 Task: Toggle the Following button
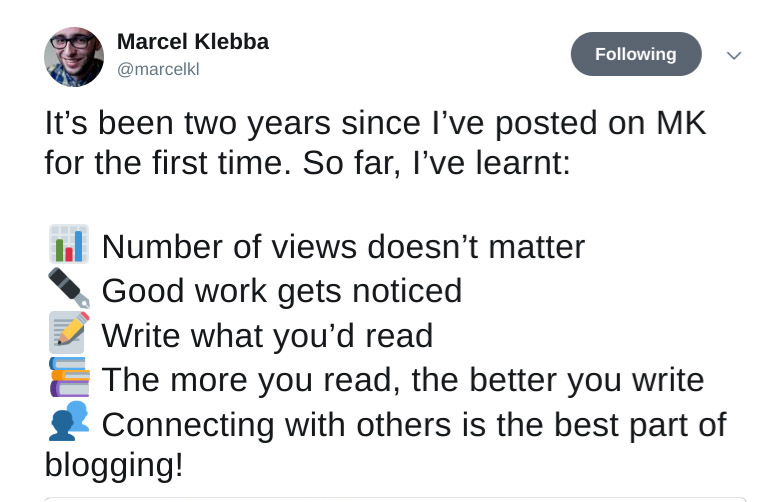coord(635,54)
